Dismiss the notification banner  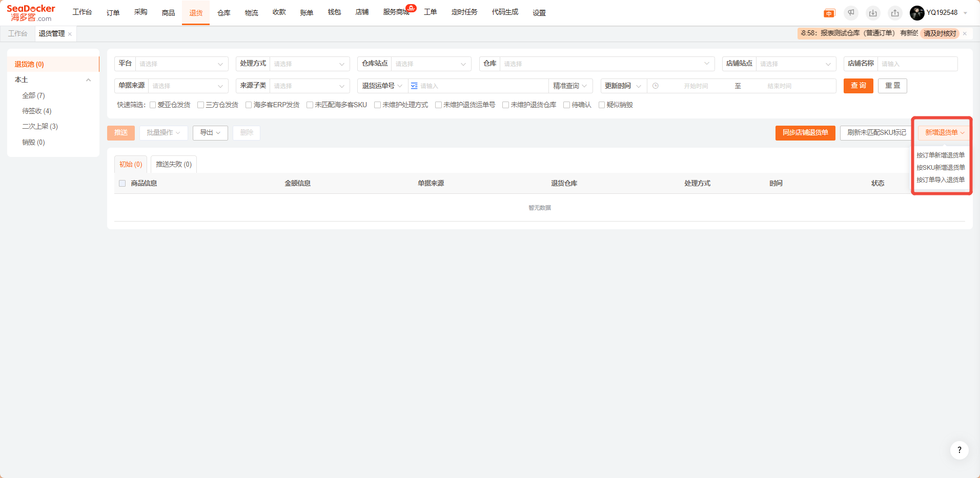point(965,33)
